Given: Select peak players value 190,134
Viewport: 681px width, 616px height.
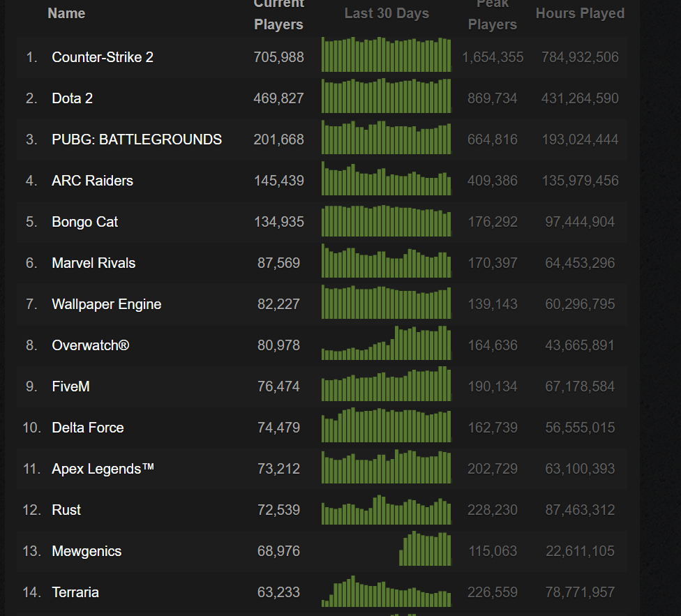Looking at the screenshot, I should 493,386.
